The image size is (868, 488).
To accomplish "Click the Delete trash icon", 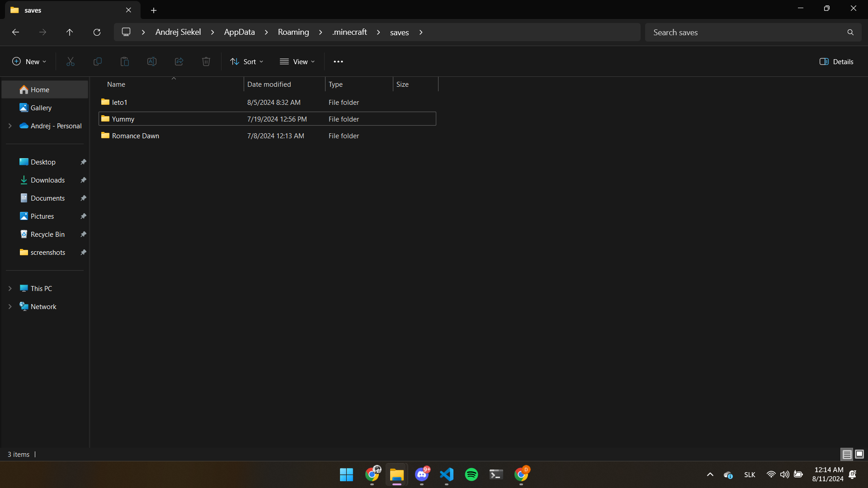I will click(x=206, y=61).
